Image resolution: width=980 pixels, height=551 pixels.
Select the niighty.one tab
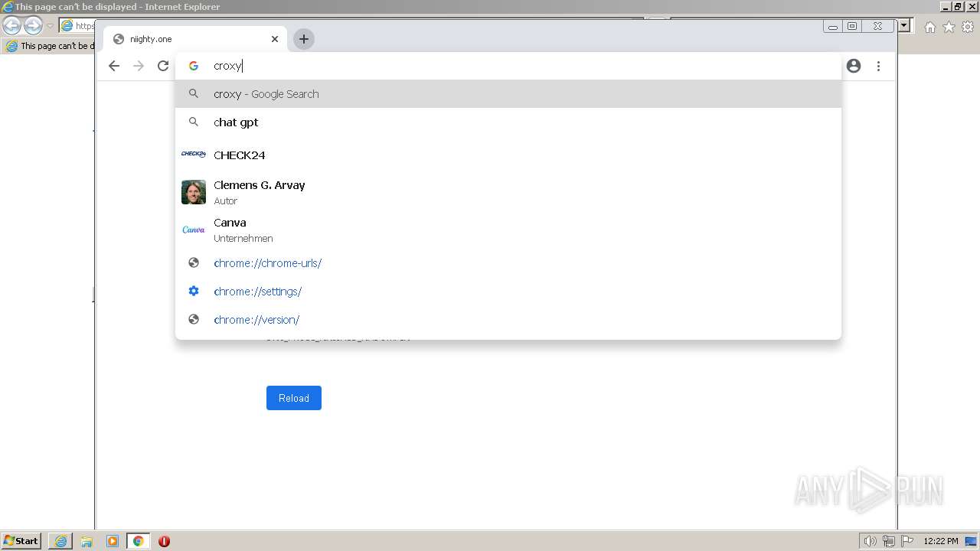click(195, 39)
